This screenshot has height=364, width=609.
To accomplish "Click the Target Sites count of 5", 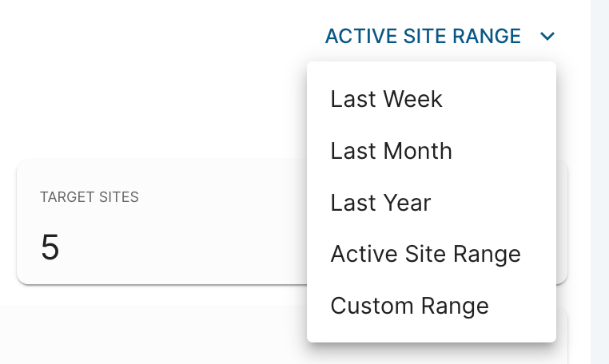I will (50, 248).
